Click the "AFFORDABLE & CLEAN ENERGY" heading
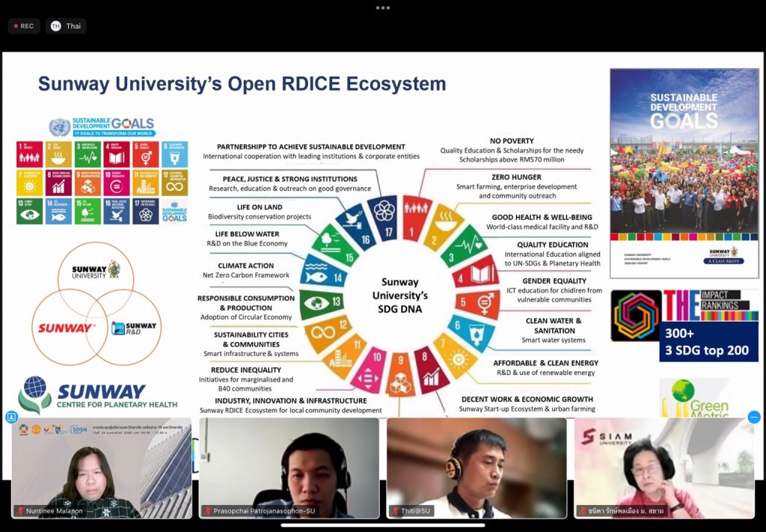766x532 pixels. (x=545, y=363)
